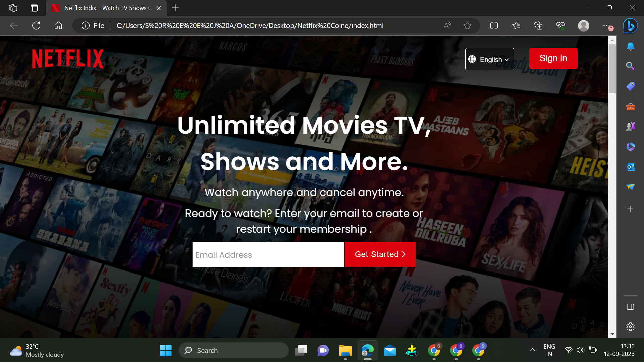Expand the hidden taskbar icons arrow
This screenshot has height=362, width=644.
point(532,350)
